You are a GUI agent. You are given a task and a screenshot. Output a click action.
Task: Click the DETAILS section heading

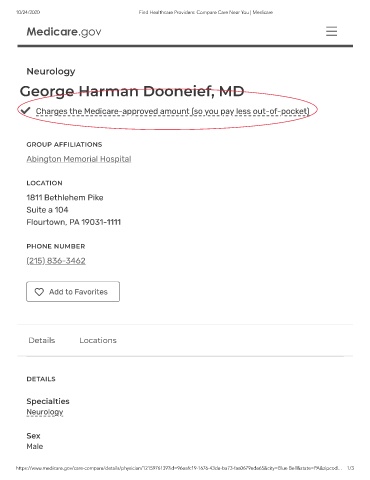(x=41, y=379)
